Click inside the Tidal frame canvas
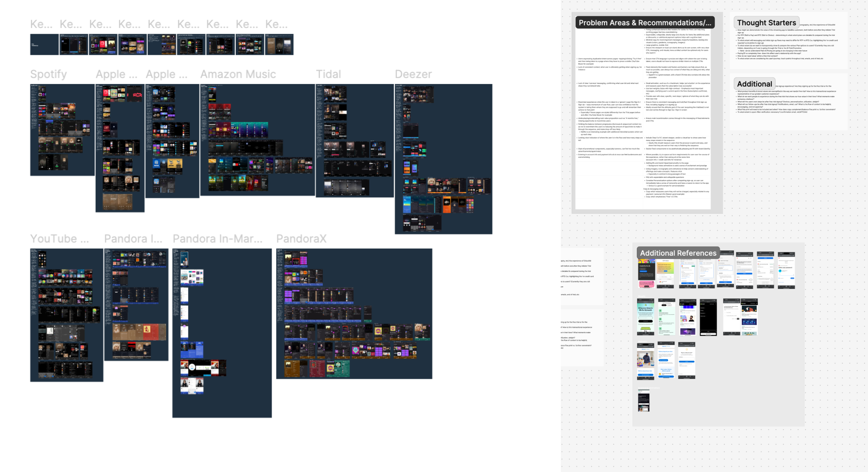This screenshot has height=472, width=868. (355, 141)
